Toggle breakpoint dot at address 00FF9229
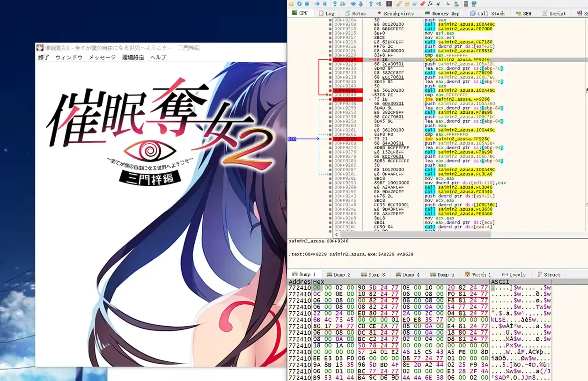Screen dimensions: 588x381 (x=331, y=60)
